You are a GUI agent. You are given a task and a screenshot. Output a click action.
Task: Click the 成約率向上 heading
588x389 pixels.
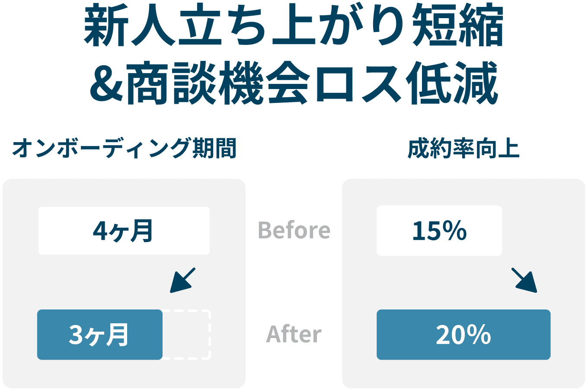[x=463, y=149]
